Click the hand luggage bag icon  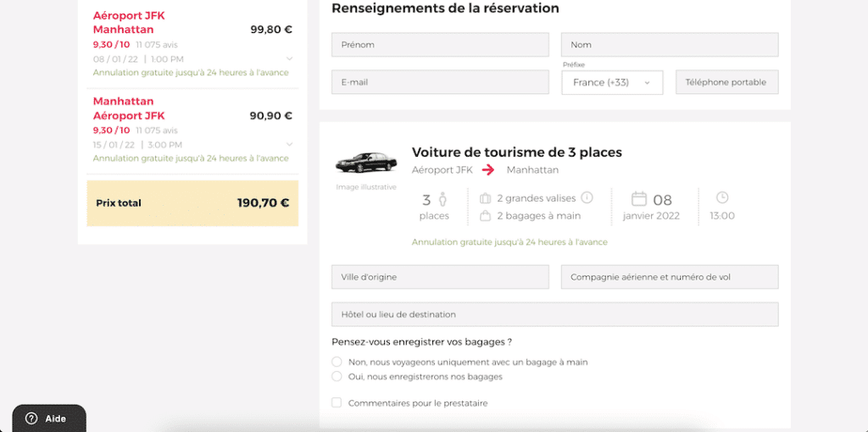485,216
